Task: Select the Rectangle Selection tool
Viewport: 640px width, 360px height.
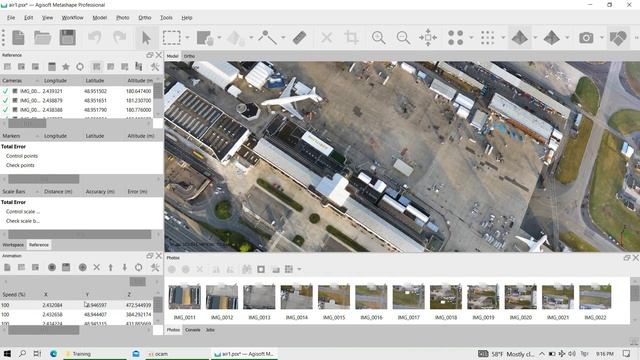Action: (171, 38)
